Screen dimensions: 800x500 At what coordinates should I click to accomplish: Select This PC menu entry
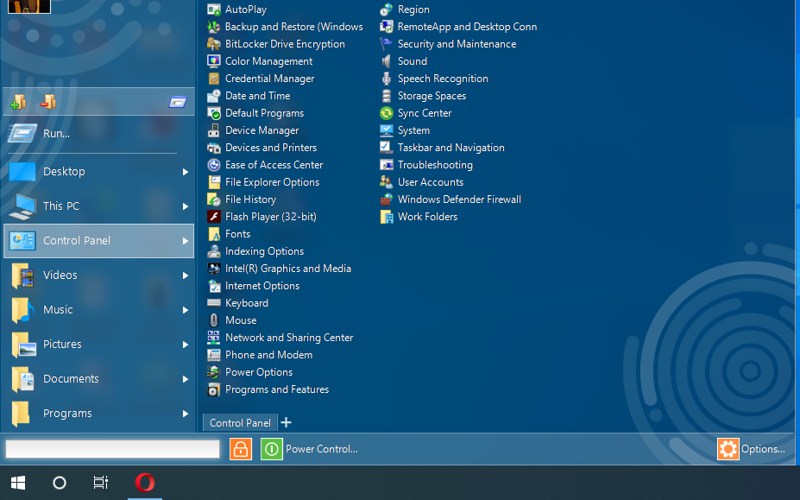pos(98,207)
